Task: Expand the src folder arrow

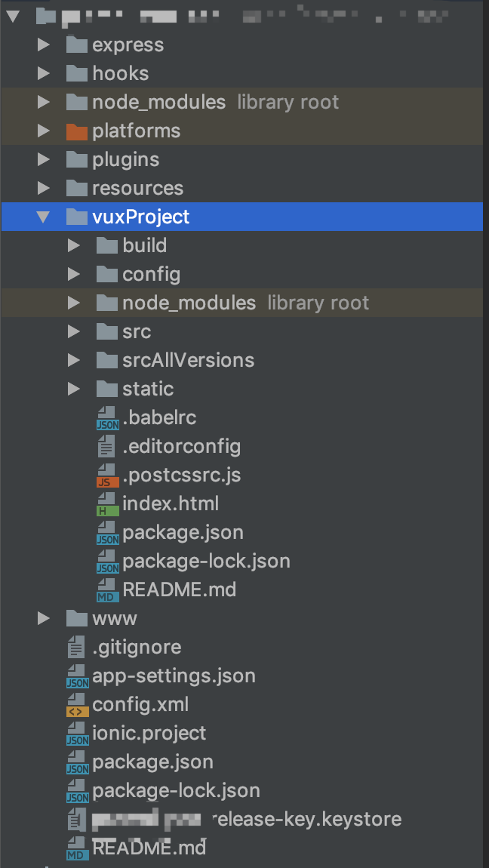Action: pos(74,332)
